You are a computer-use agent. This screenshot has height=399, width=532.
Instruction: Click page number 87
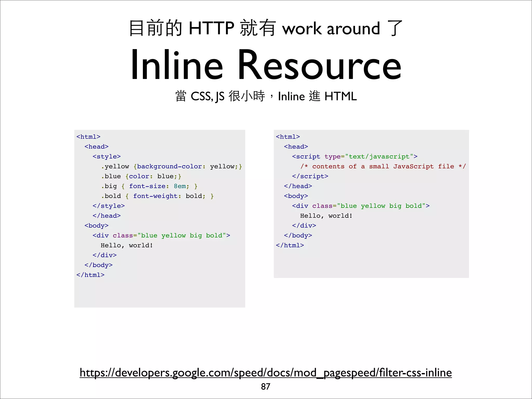265,387
